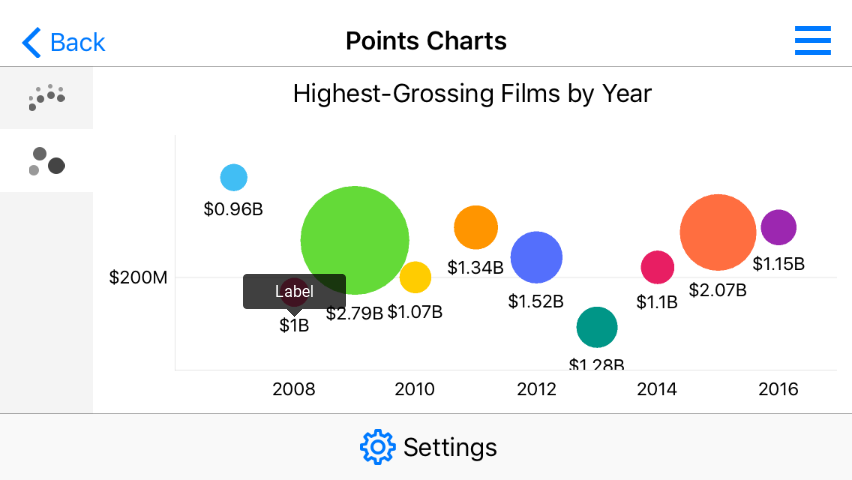852x480 pixels.
Task: Select the coral $2.07B bubble
Action: tap(717, 232)
